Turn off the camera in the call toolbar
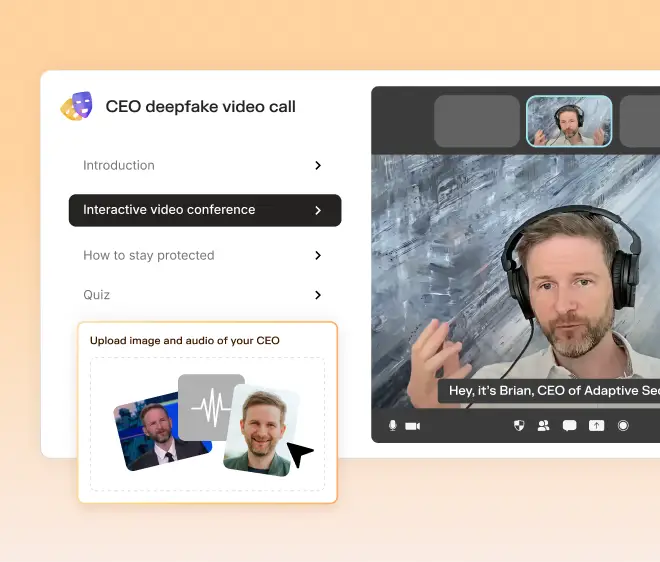This screenshot has width=660, height=562. click(x=412, y=426)
